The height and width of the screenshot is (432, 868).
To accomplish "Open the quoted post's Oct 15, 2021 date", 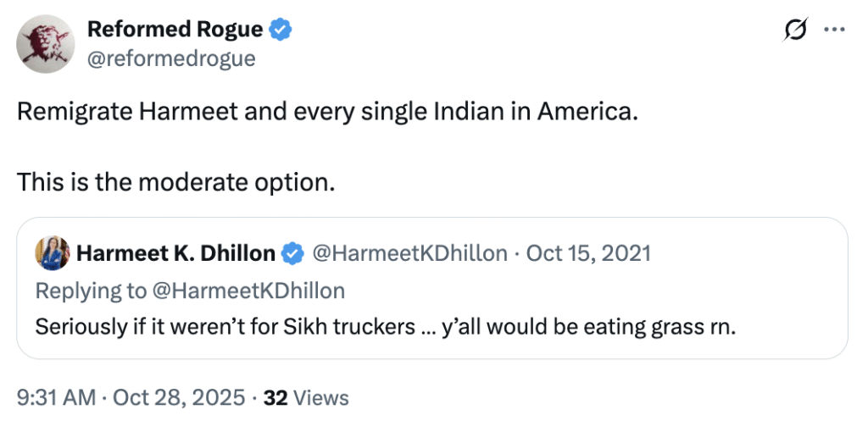I will tap(588, 253).
